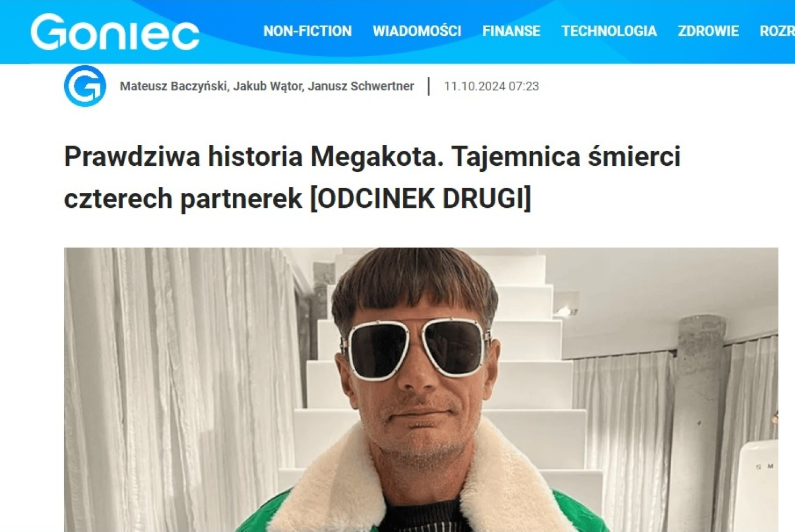Open author Mateusz Baczyński's profile

(x=174, y=86)
